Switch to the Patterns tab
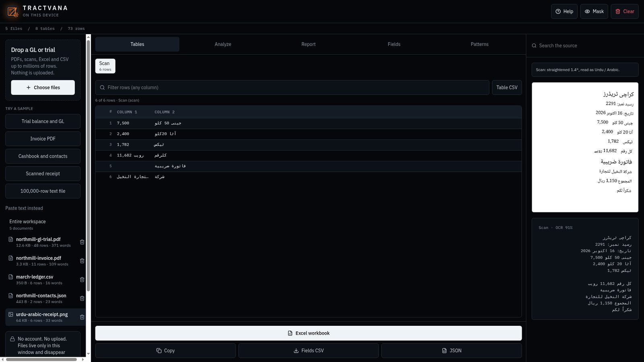Screen dimensions: 644x362 pyautogui.click(x=479, y=44)
